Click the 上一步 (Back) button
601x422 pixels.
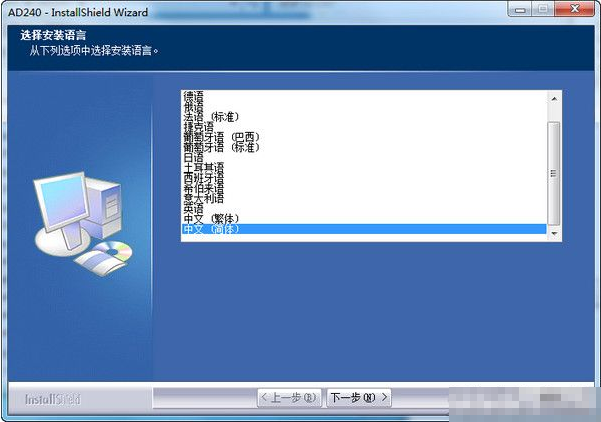pos(289,398)
